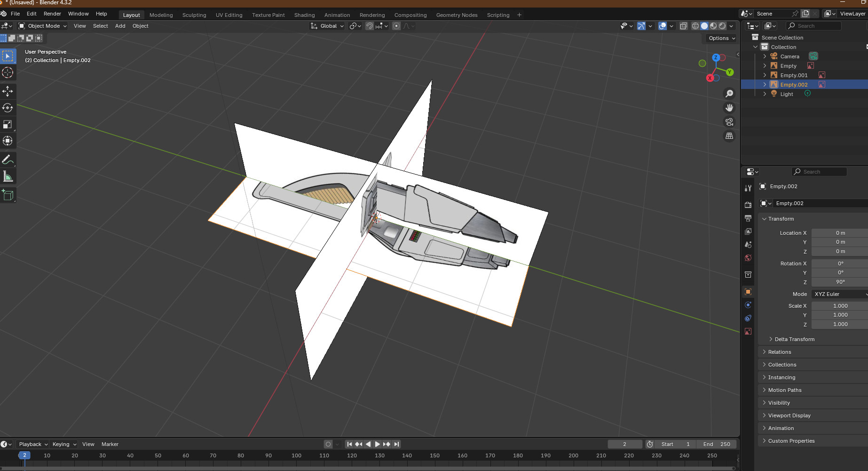
Task: Click the viewport zoom magnifier icon
Action: coord(729,94)
